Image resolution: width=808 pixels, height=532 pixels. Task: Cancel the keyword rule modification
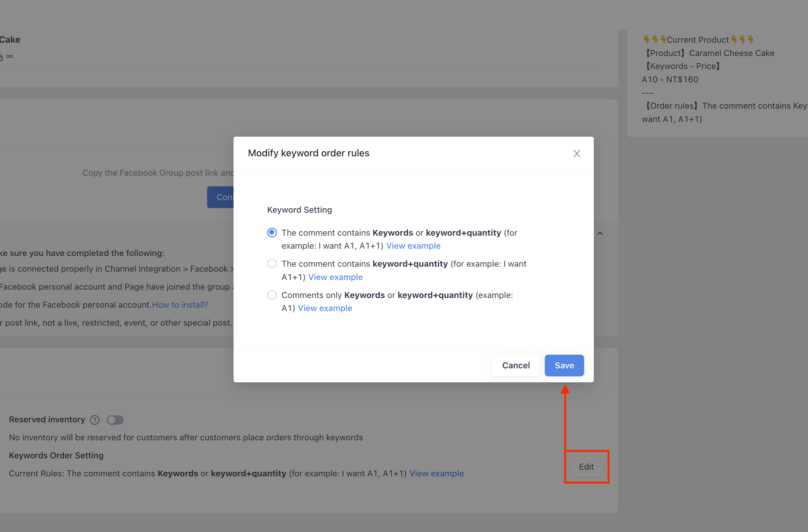point(516,365)
